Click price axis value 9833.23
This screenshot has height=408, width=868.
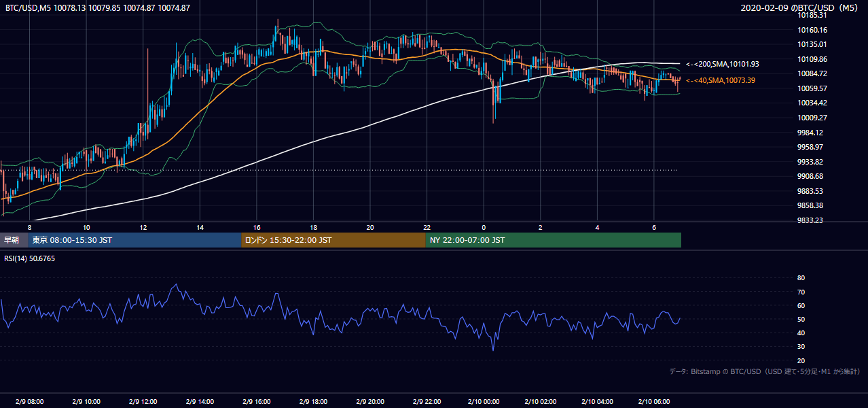(x=811, y=220)
